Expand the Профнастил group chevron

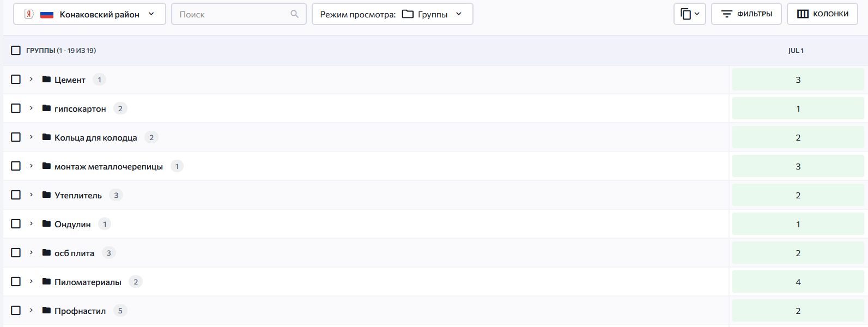pyautogui.click(x=31, y=311)
